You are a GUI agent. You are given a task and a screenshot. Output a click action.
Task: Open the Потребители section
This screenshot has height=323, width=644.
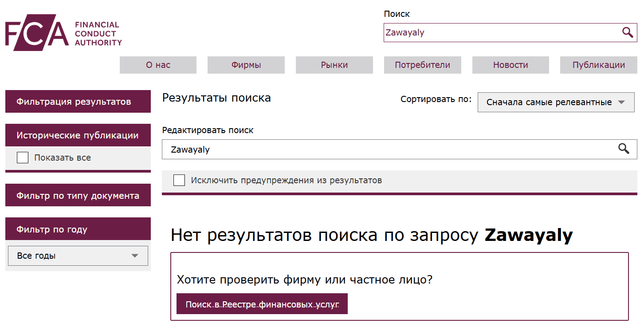point(422,65)
